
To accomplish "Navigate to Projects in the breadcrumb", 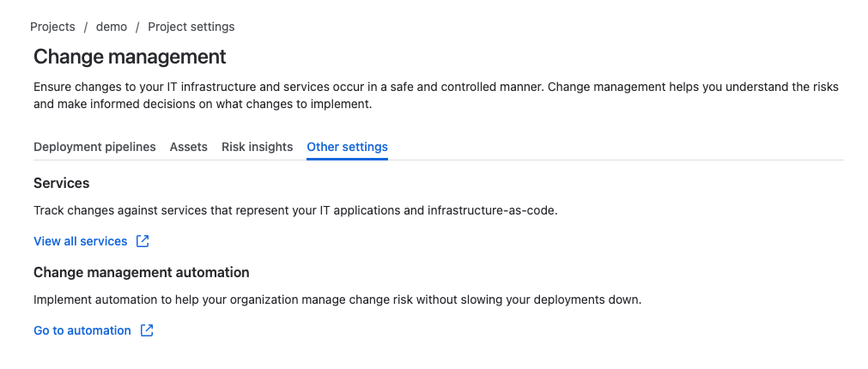I will click(52, 27).
